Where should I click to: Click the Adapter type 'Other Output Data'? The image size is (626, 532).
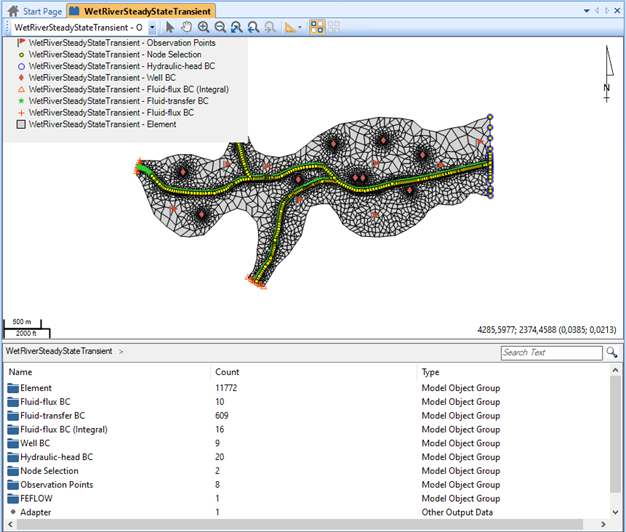[457, 512]
